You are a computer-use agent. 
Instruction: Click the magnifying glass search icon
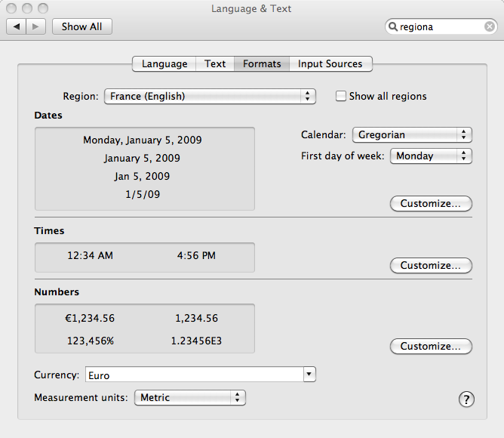coord(393,26)
